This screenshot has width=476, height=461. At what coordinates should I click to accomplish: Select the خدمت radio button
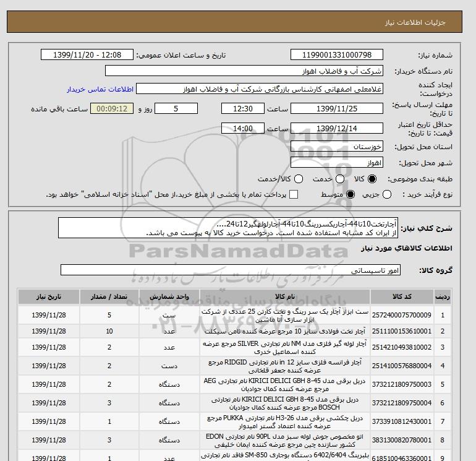pos(340,179)
